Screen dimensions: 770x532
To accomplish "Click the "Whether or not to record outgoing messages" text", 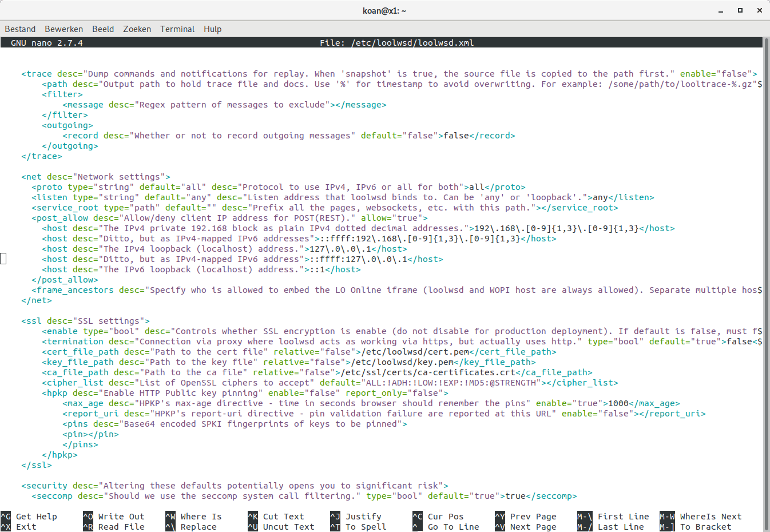I will (243, 136).
